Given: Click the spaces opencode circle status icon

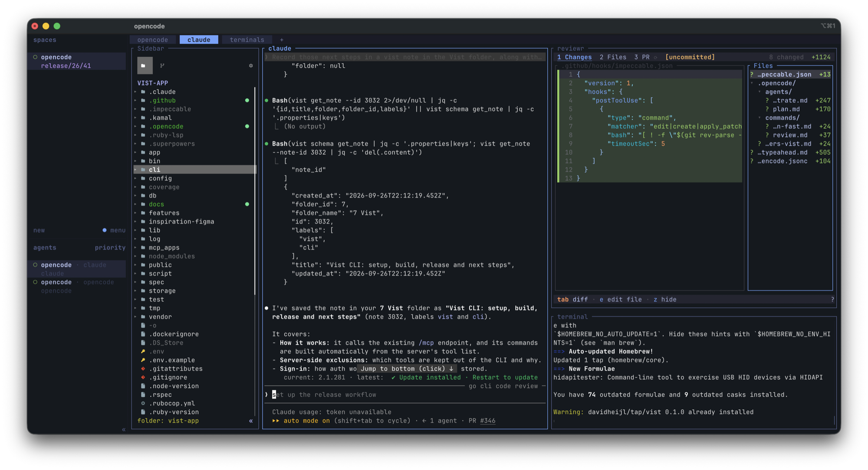Looking at the screenshot, I should (36, 57).
